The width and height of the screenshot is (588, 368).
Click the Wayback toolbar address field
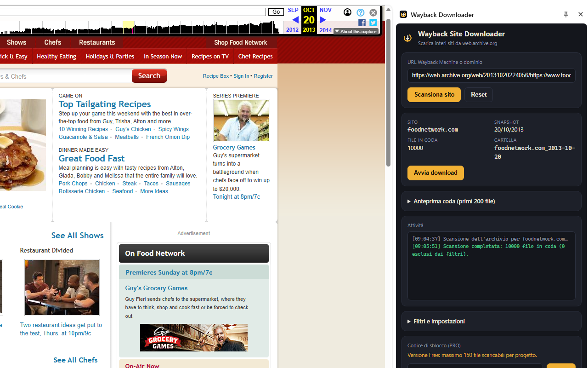133,12
